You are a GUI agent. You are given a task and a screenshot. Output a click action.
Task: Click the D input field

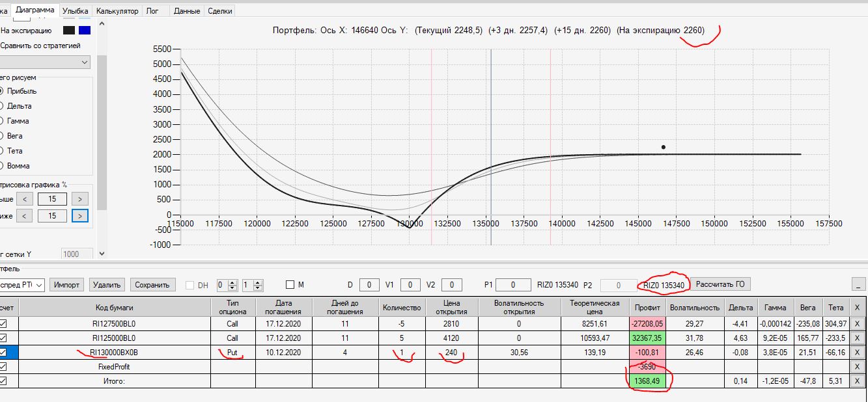[369, 284]
